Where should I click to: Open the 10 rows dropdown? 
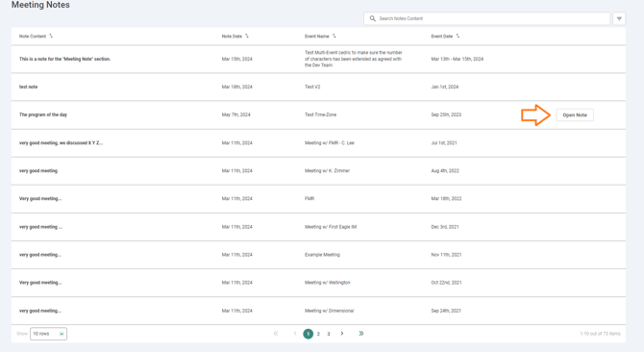coord(48,334)
